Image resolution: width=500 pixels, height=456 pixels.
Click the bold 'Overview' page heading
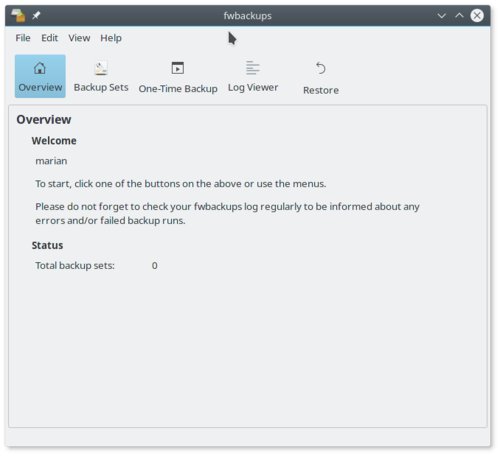[x=44, y=120]
